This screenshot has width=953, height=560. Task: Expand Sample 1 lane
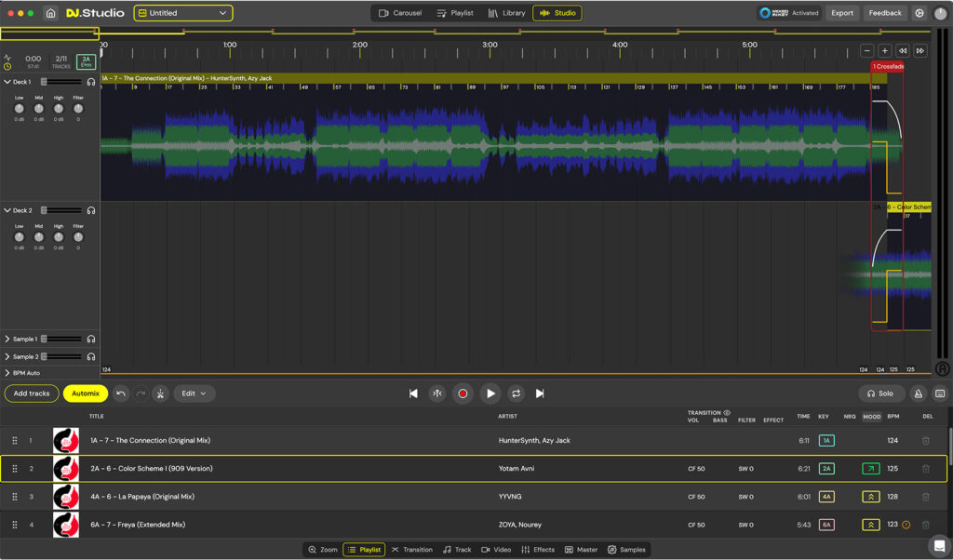point(7,339)
